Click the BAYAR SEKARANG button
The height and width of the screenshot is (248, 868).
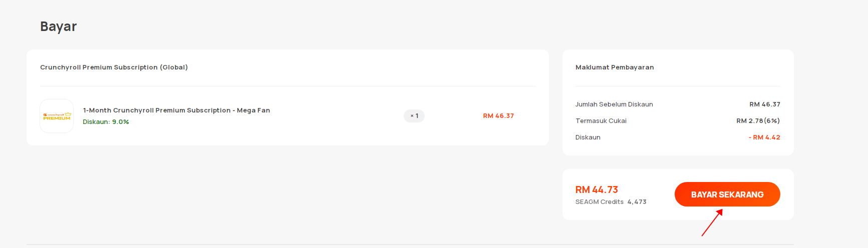tap(727, 194)
